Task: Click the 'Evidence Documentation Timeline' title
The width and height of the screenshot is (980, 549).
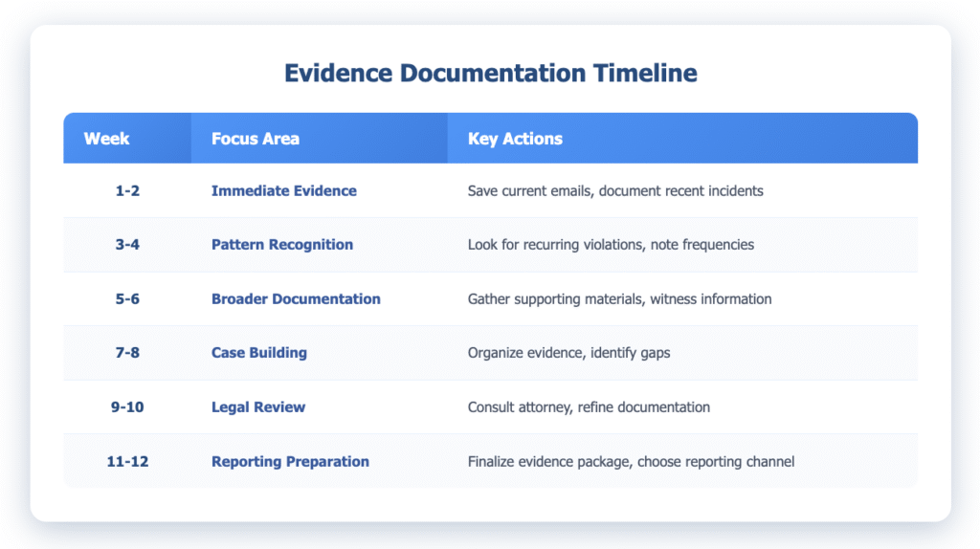Action: (491, 73)
